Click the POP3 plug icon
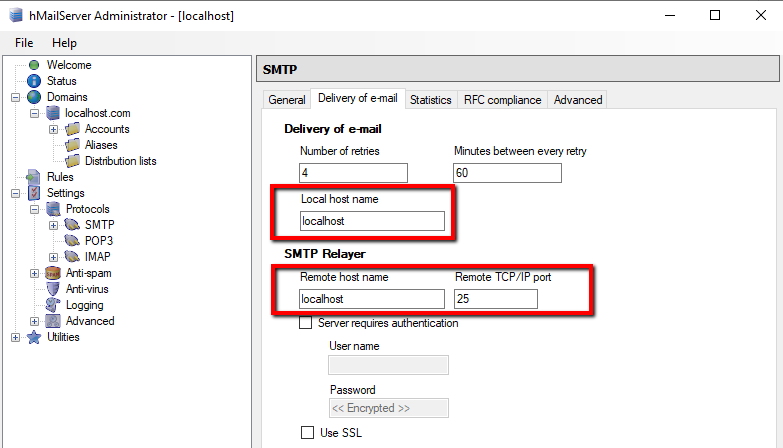 [72, 241]
